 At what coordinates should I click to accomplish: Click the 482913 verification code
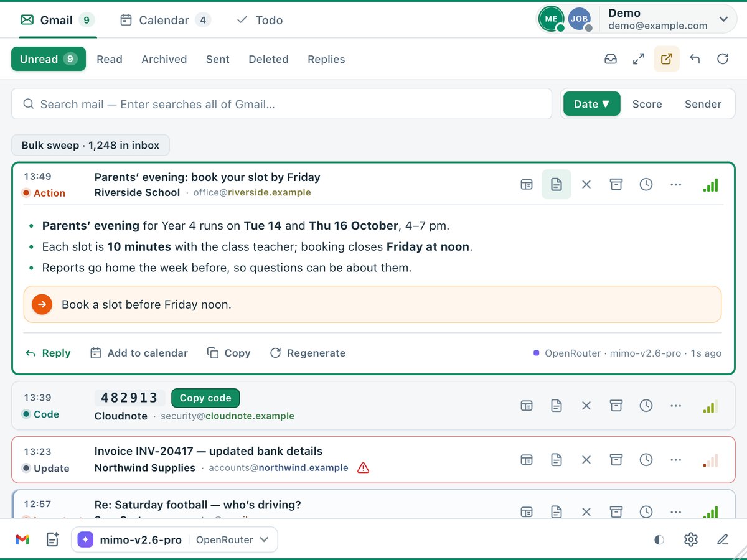130,398
